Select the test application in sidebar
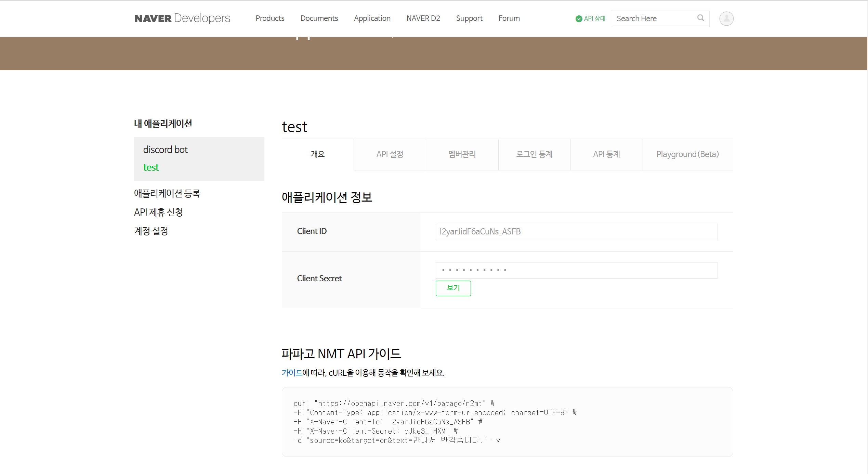This screenshot has height=474, width=868. pyautogui.click(x=151, y=167)
